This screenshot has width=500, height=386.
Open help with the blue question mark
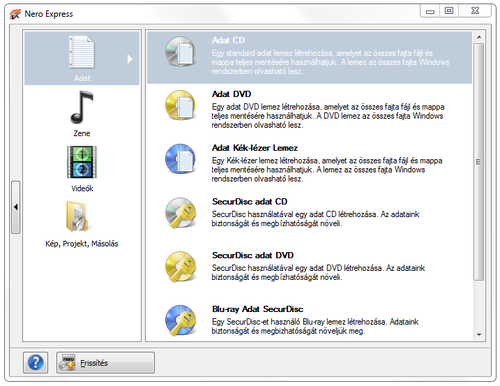click(35, 362)
